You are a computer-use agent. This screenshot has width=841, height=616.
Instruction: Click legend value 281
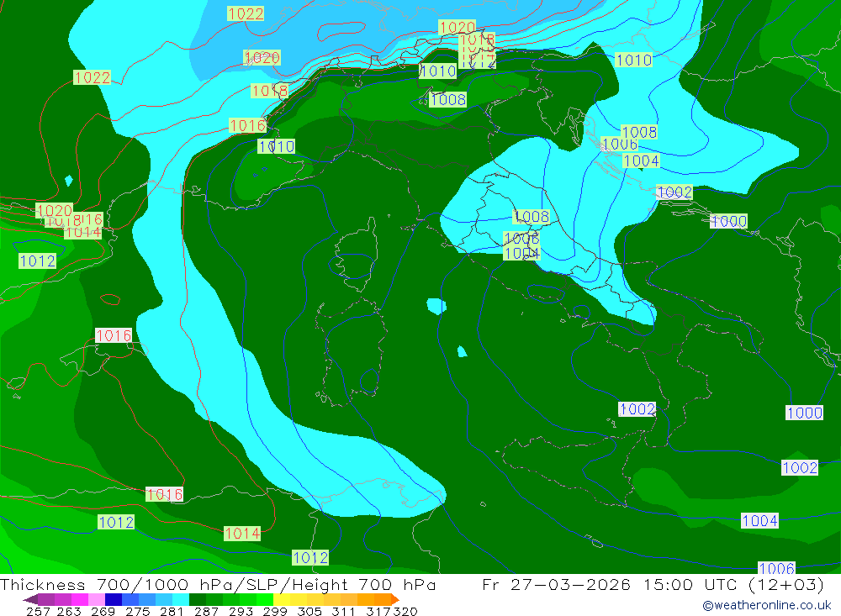coord(171,611)
